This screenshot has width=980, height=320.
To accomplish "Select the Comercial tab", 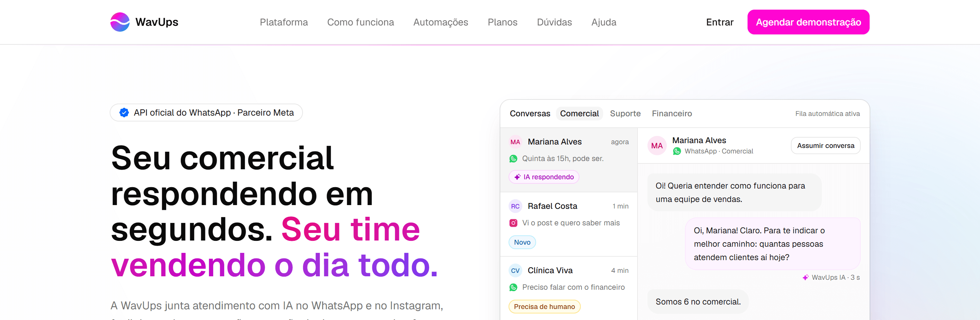I will coord(579,114).
